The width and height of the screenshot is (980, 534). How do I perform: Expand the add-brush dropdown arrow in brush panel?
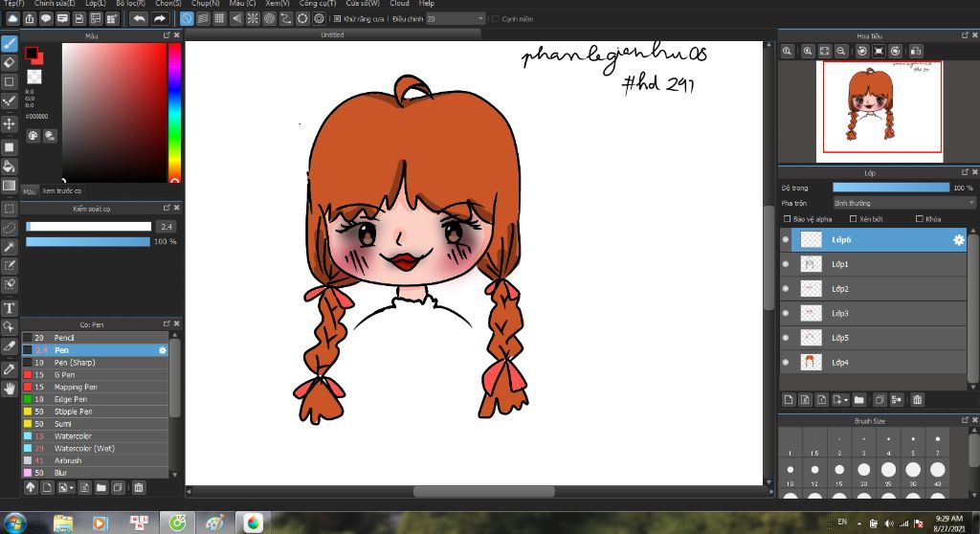coord(72,488)
